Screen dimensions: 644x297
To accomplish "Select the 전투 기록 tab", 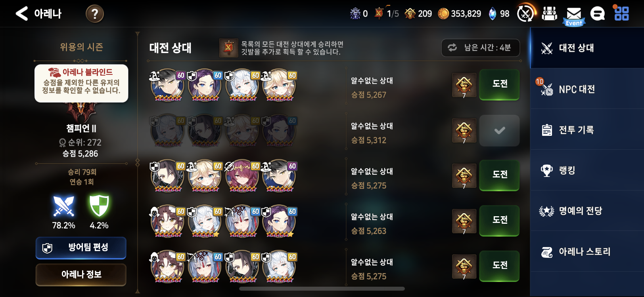I will tap(587, 130).
